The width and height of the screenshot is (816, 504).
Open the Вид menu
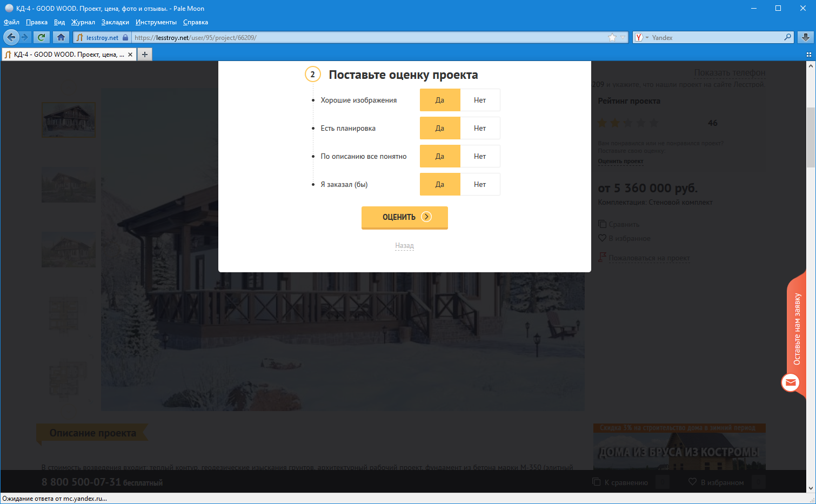59,22
